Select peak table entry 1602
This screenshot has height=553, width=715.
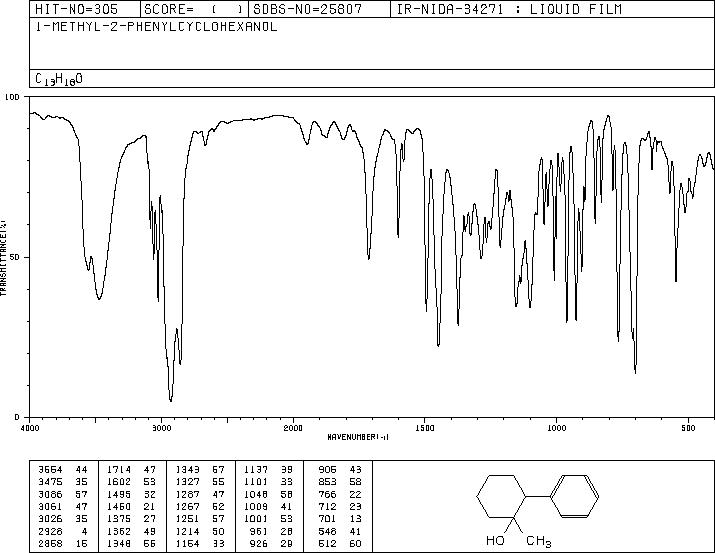coord(131,482)
